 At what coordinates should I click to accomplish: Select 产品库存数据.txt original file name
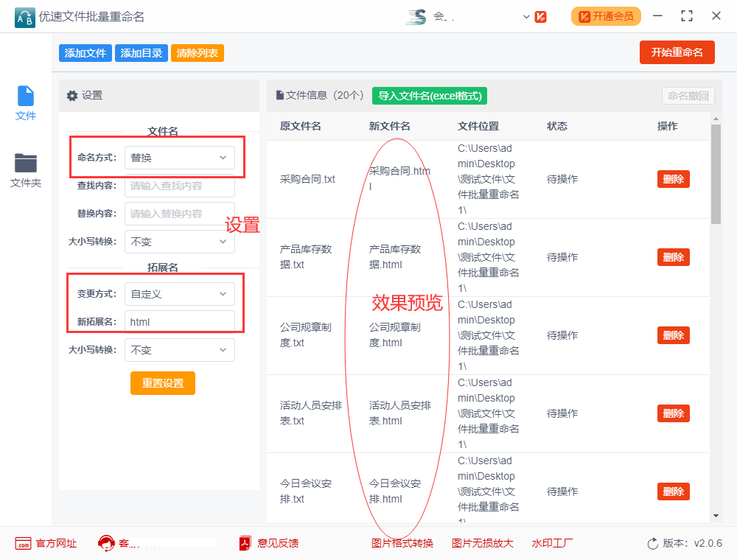(306, 257)
